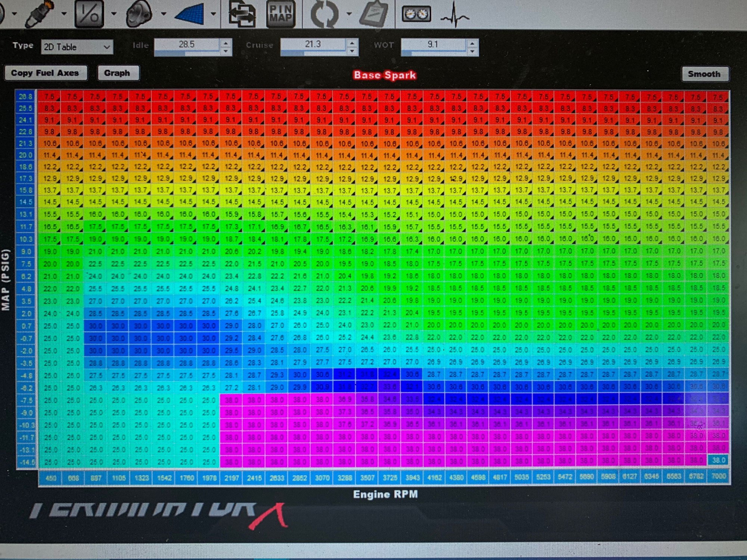Click the circular sync arrows icon

[x=324, y=14]
